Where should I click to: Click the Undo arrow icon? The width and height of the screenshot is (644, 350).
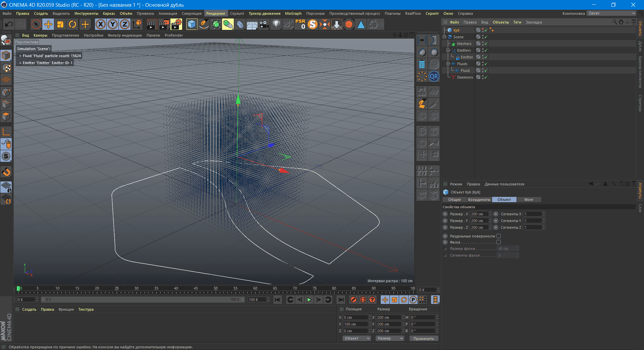pos(9,24)
